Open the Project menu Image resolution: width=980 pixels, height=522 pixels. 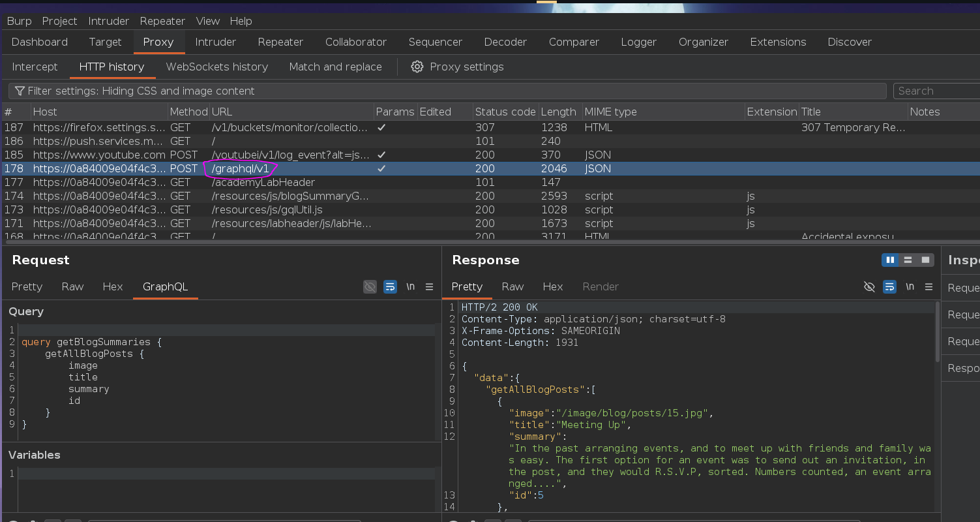59,21
